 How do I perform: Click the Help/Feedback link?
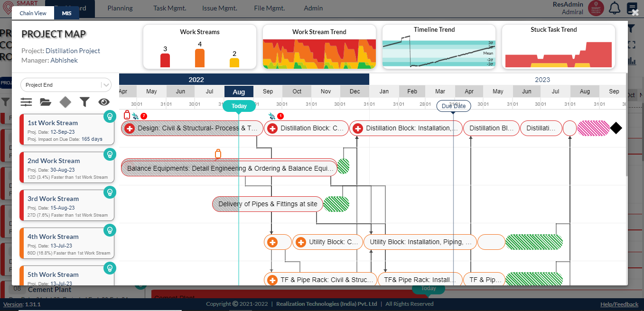click(x=619, y=304)
